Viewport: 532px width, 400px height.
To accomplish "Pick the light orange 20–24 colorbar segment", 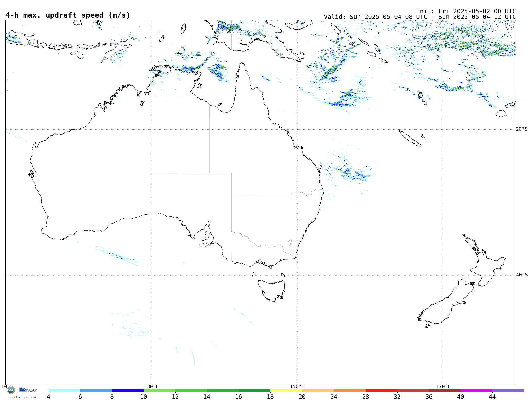I will pyautogui.click(x=318, y=391).
